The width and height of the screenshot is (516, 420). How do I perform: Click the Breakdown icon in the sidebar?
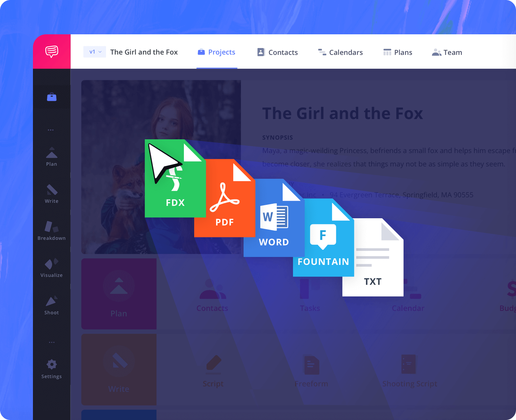pos(51,226)
